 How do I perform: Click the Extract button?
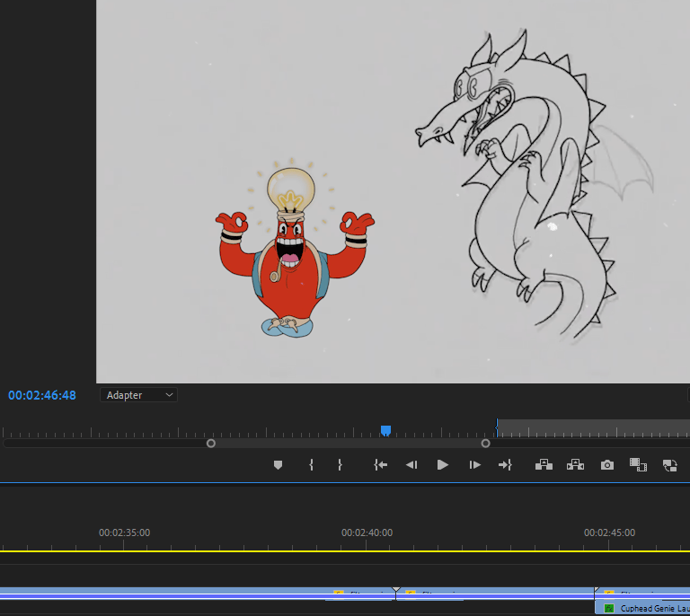click(575, 465)
